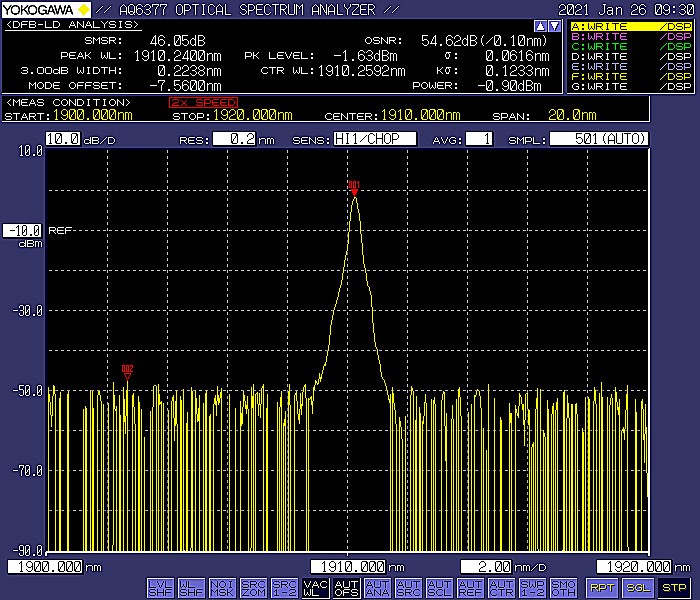Viewport: 700px width, 600px height.
Task: Toggle the SWP 1-2 sweep between markers
Action: coord(532,587)
